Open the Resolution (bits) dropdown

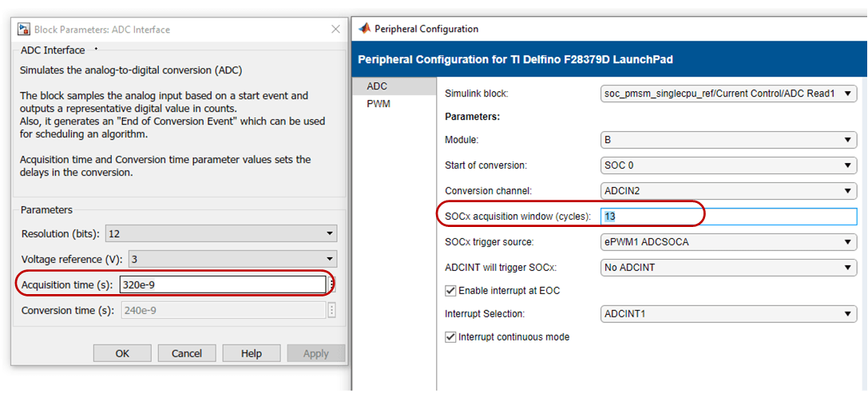227,233
